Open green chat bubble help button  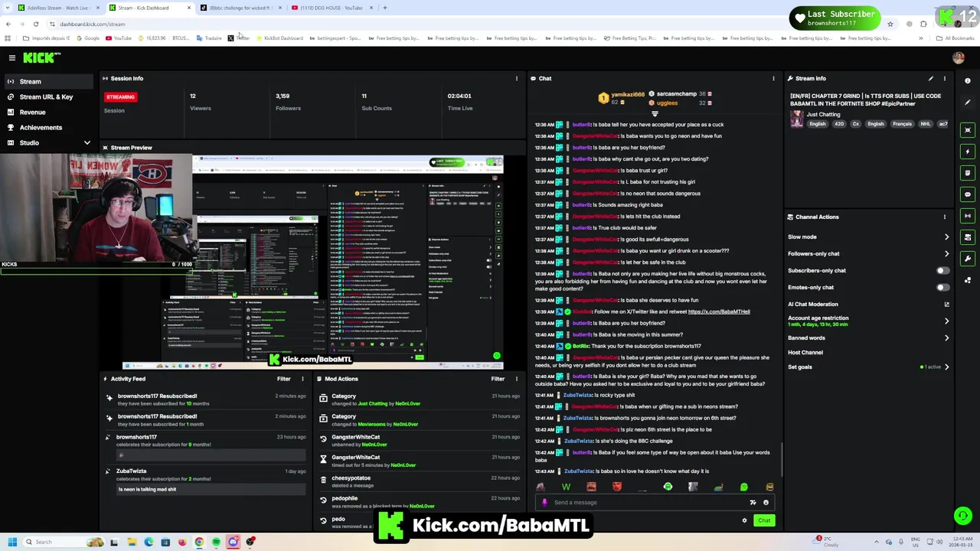pyautogui.click(x=962, y=516)
